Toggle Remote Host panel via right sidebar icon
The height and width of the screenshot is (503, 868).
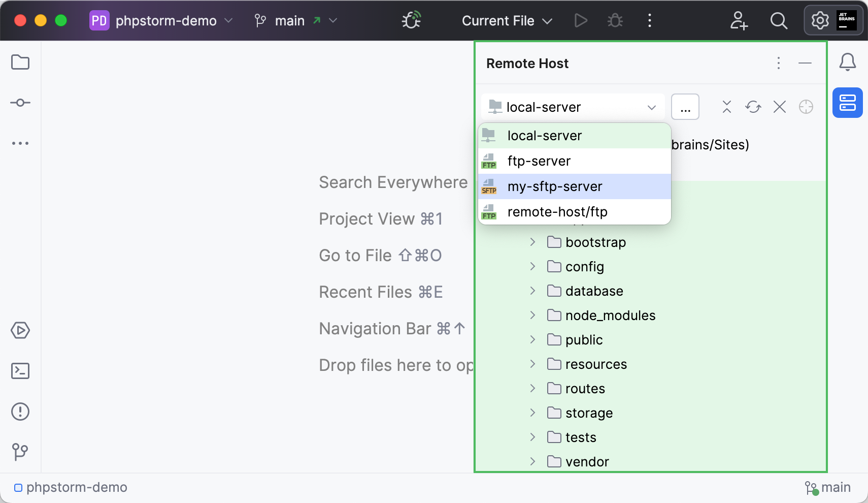pos(847,103)
